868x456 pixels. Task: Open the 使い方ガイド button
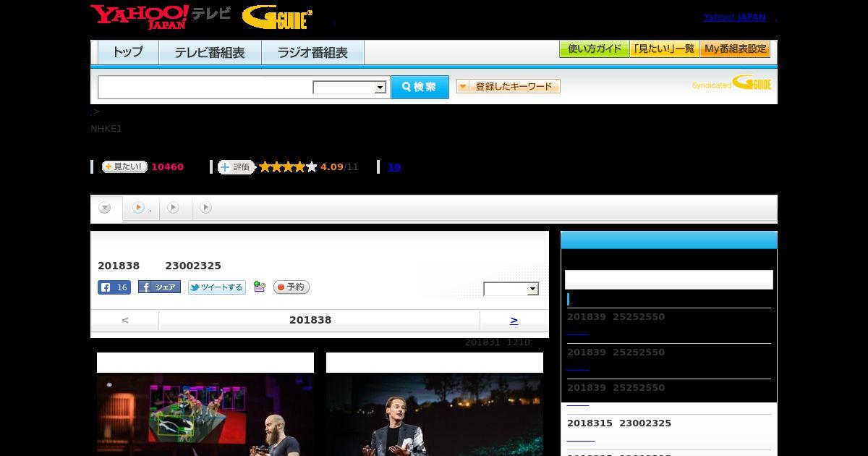[594, 49]
